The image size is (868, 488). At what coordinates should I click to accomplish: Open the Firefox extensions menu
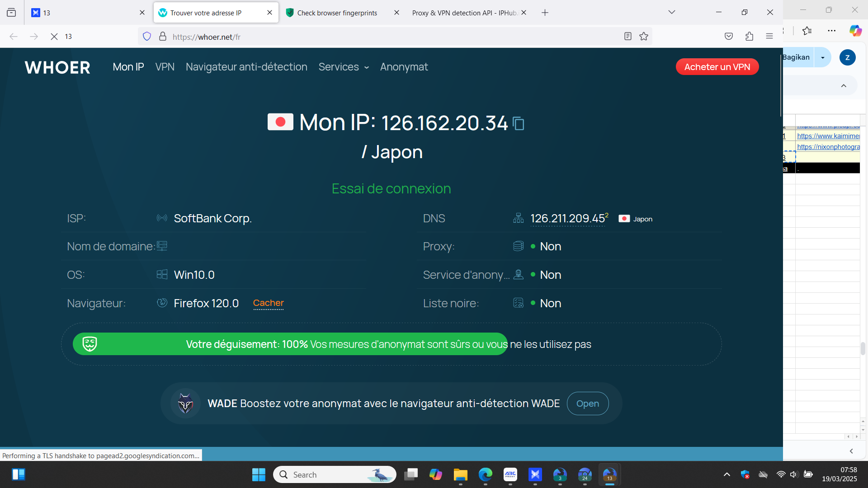click(x=749, y=37)
